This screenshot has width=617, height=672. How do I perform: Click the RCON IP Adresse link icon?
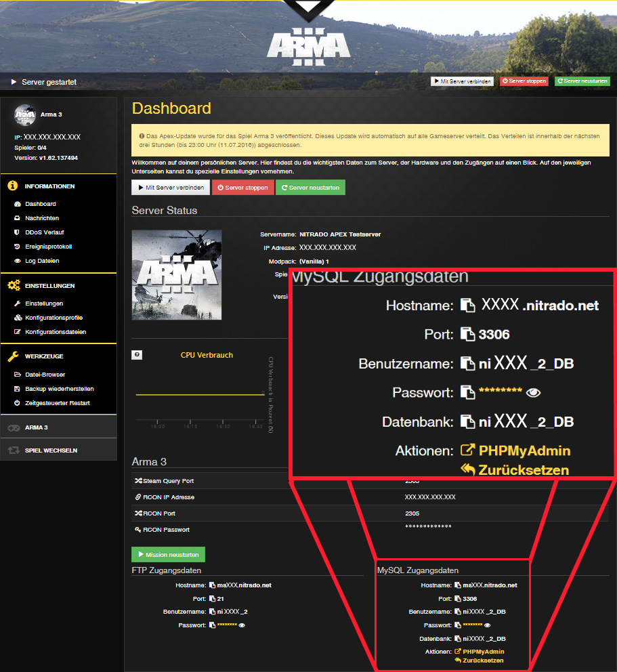point(138,497)
